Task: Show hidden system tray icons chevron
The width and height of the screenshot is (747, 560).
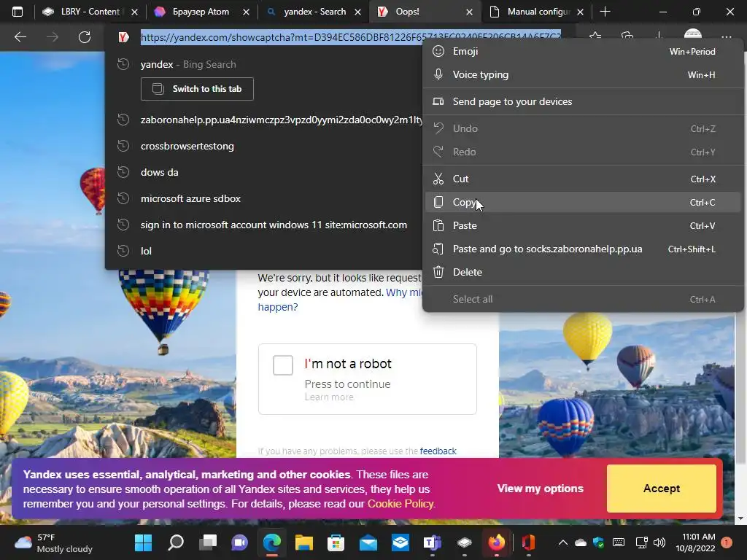Action: click(x=562, y=542)
